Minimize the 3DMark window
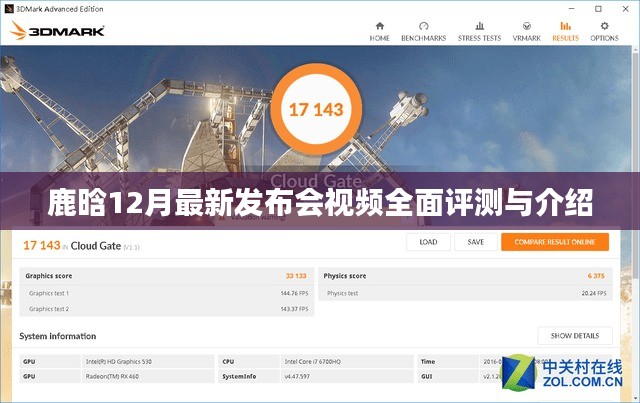This screenshot has height=403, width=640. (571, 9)
